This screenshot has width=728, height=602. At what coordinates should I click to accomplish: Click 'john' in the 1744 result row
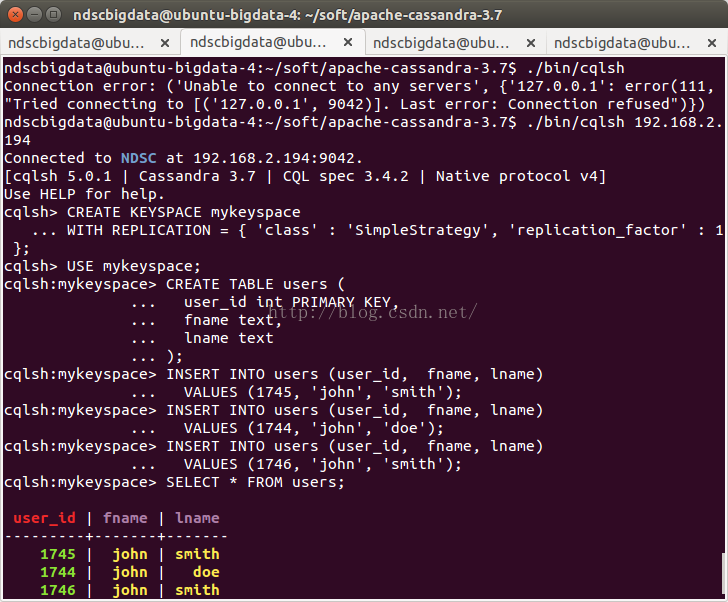click(x=130, y=572)
